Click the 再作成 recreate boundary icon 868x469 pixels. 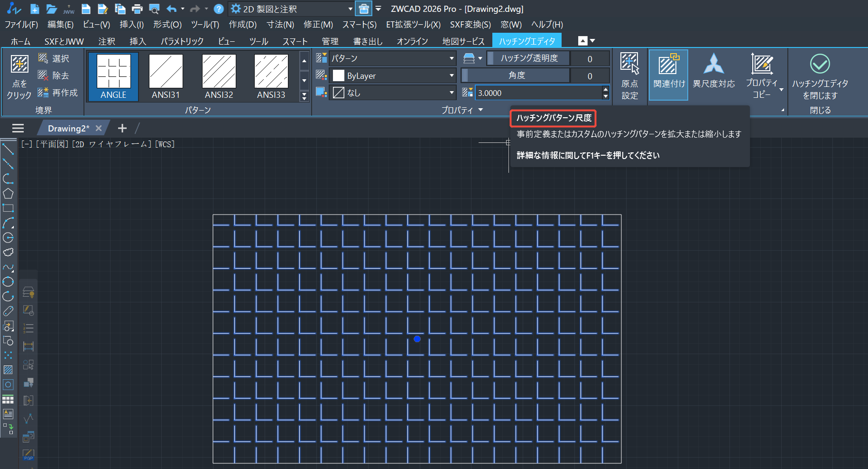43,93
